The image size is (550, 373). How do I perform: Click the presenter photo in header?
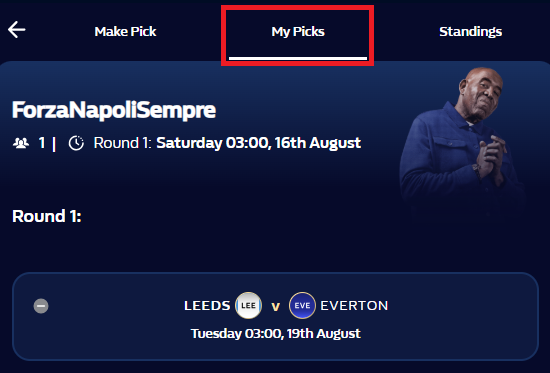point(461,144)
